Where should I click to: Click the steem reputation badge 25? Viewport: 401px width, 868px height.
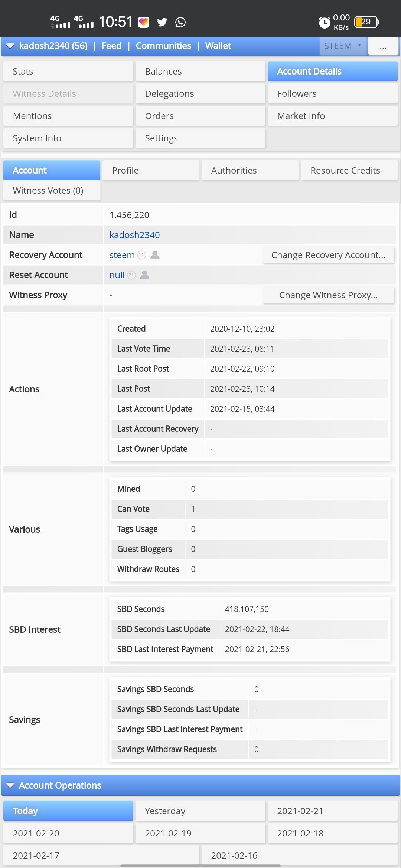[x=141, y=255]
